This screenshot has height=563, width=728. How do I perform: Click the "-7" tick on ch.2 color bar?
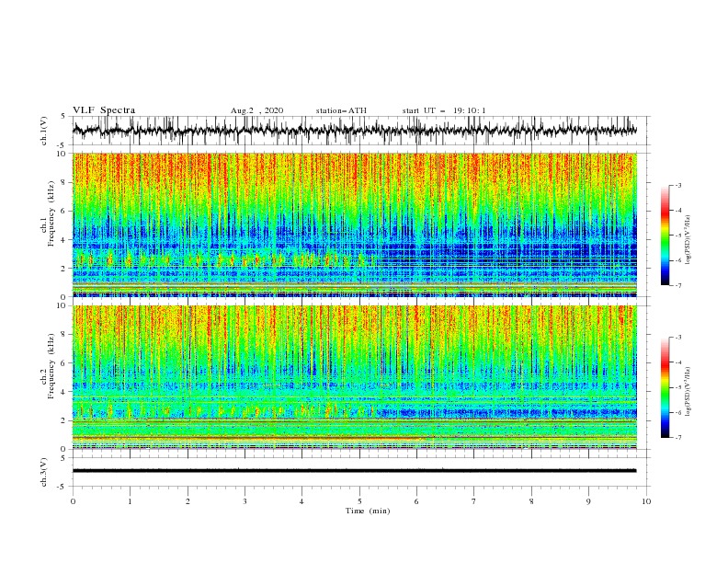tap(677, 438)
